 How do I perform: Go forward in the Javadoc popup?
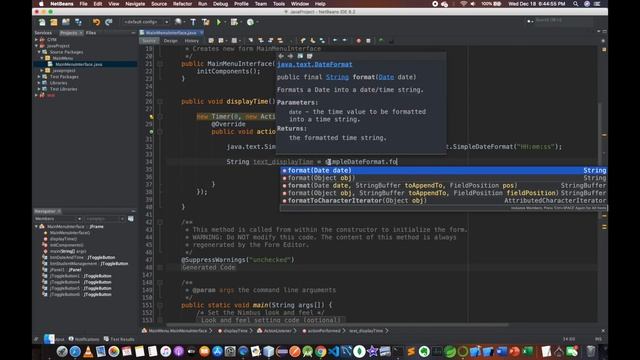click(290, 56)
